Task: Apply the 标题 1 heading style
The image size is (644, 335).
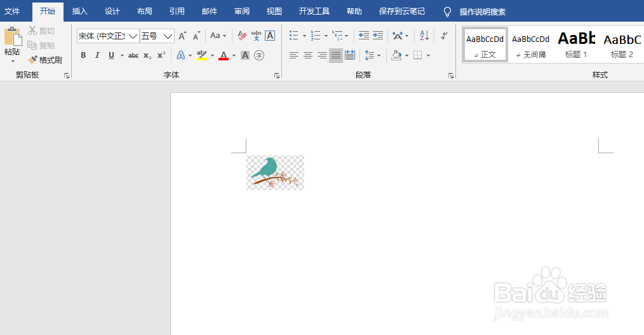Action: point(576,44)
